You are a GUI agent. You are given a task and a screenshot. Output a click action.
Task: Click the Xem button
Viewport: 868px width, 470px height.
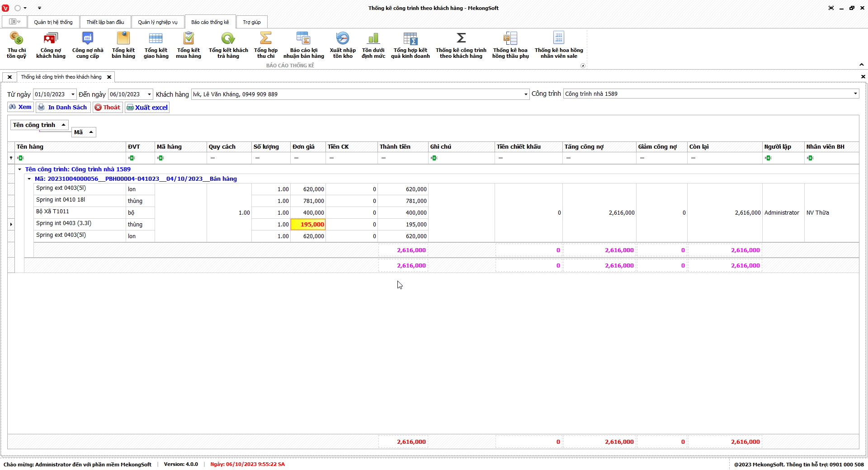(x=20, y=107)
